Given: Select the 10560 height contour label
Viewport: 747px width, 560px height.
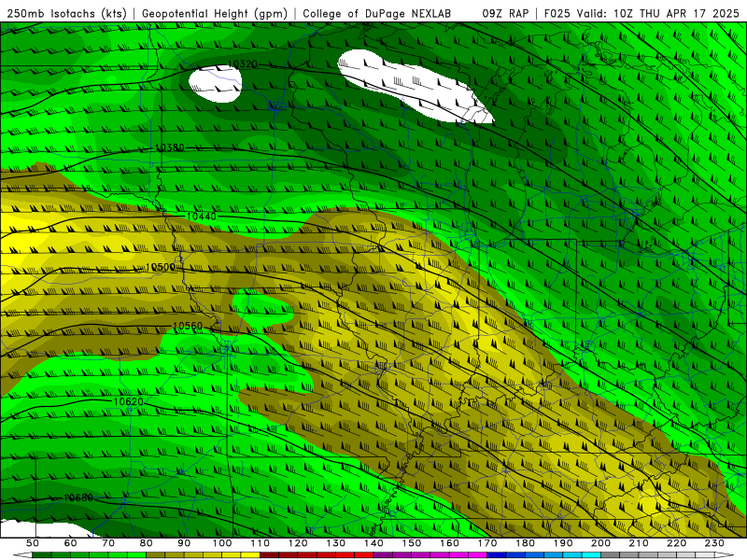Looking at the screenshot, I should pos(188,326).
